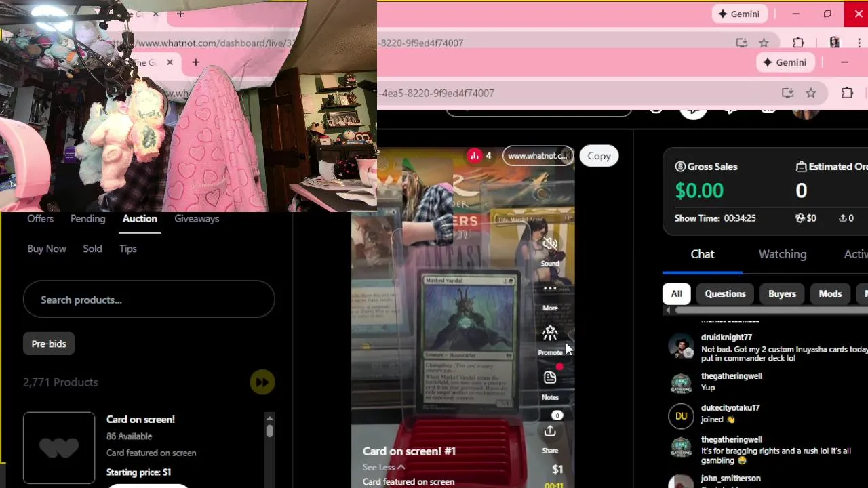
Task: Close the browser tab in the lower window
Action: pyautogui.click(x=170, y=62)
